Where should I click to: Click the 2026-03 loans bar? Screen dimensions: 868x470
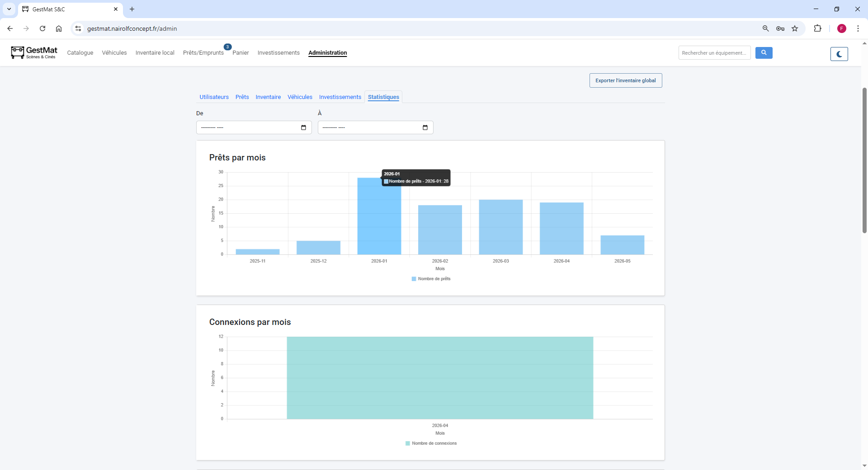(x=501, y=227)
